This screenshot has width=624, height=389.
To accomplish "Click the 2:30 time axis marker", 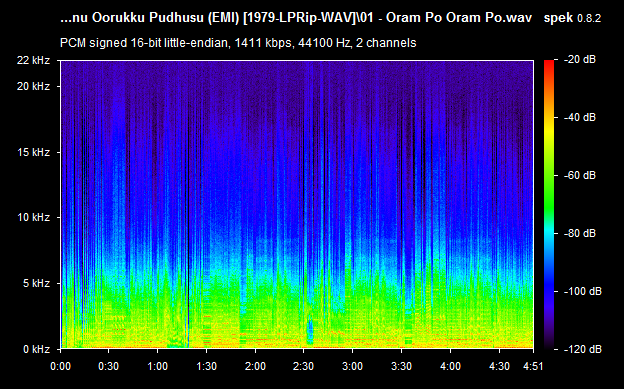I will tap(304, 366).
